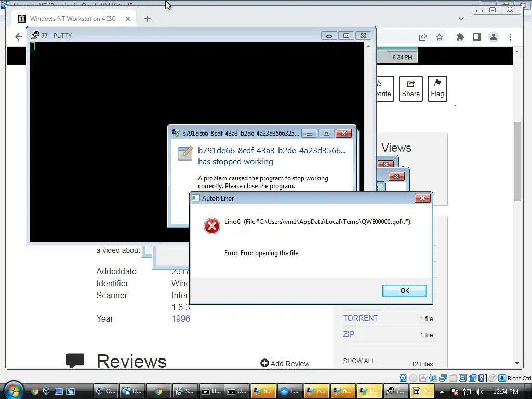Switch to the S... taskbar button

coord(185,391)
